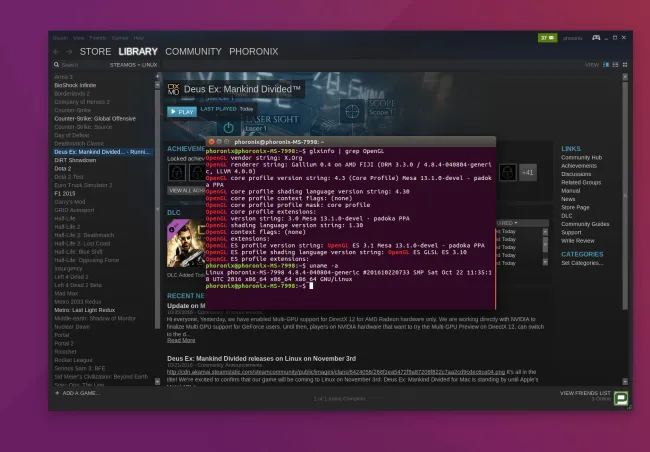The height and width of the screenshot is (452, 650).
Task: Open the Achievements link in LINKS
Action: pos(579,166)
